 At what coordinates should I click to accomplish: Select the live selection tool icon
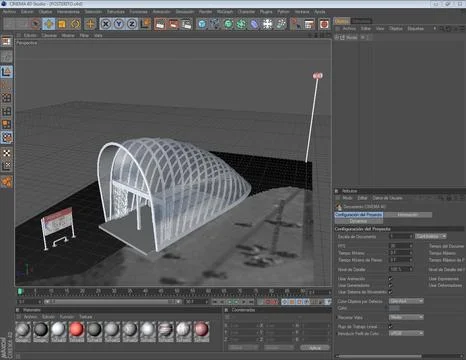(35, 24)
